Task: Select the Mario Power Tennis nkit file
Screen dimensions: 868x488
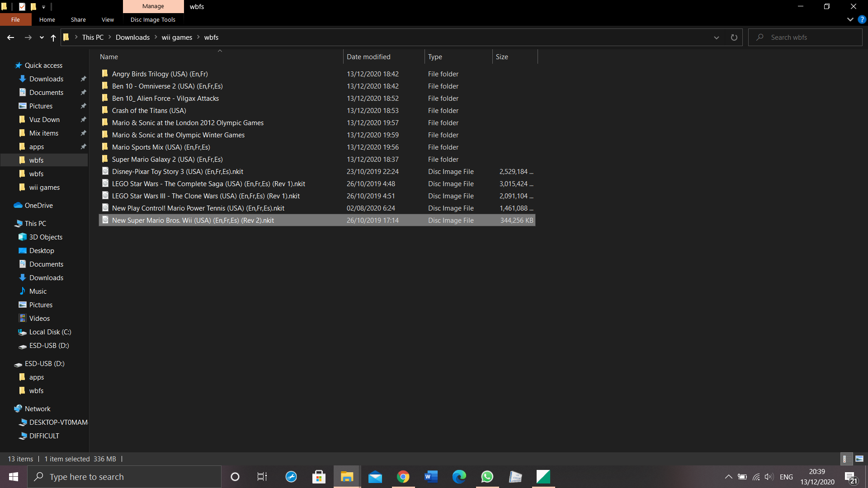Action: pyautogui.click(x=317, y=208)
